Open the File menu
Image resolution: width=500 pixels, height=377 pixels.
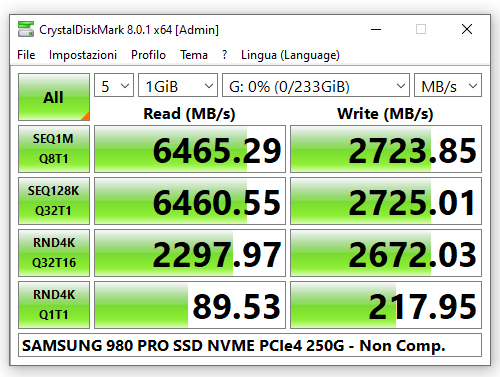tap(26, 55)
